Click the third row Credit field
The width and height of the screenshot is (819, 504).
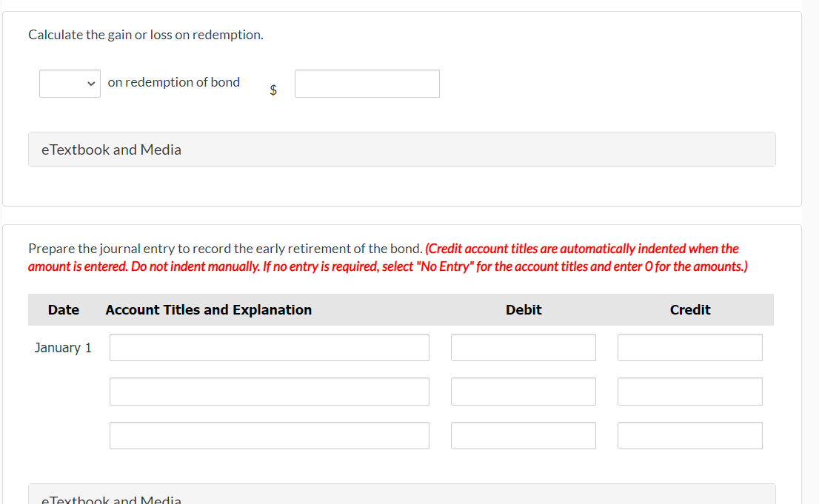pyautogui.click(x=690, y=436)
